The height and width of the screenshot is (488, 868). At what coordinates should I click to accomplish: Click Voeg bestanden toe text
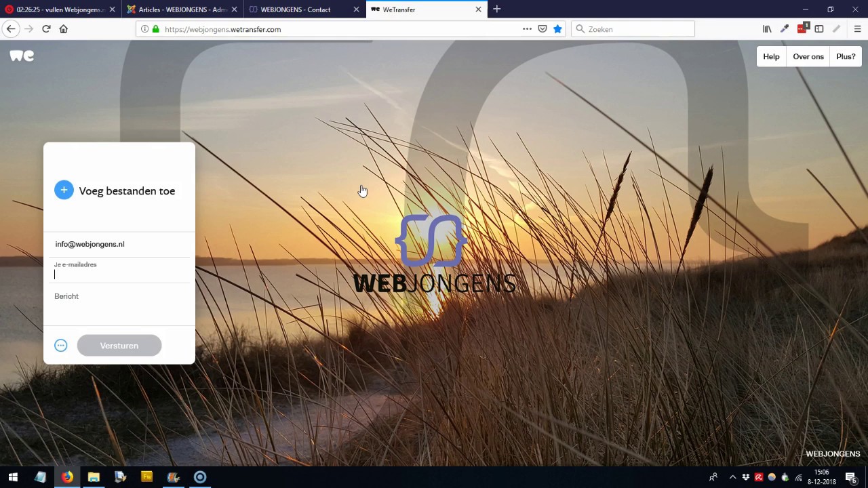(127, 191)
